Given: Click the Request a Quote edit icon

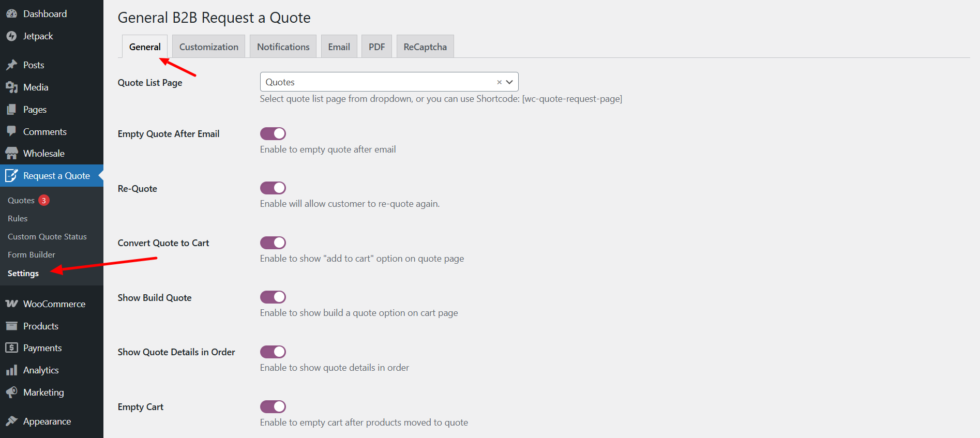Looking at the screenshot, I should click(11, 176).
